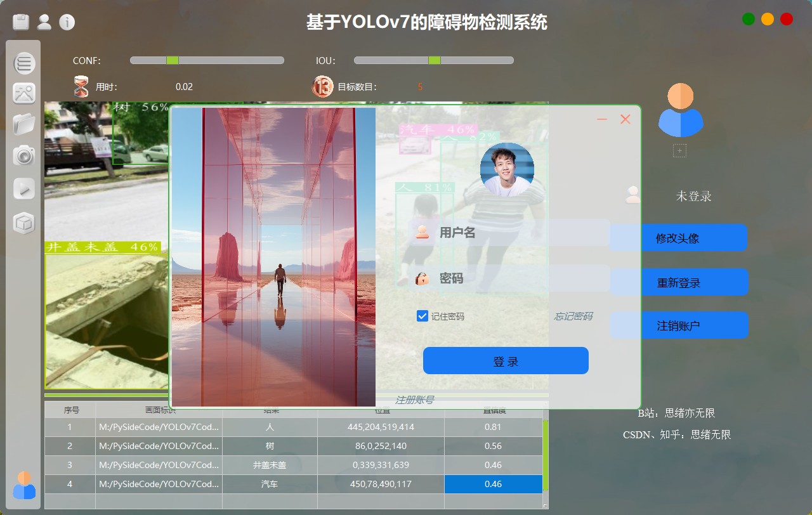Click the hourglass elapsed time icon
Viewport: 812px width, 515px height.
81,86
